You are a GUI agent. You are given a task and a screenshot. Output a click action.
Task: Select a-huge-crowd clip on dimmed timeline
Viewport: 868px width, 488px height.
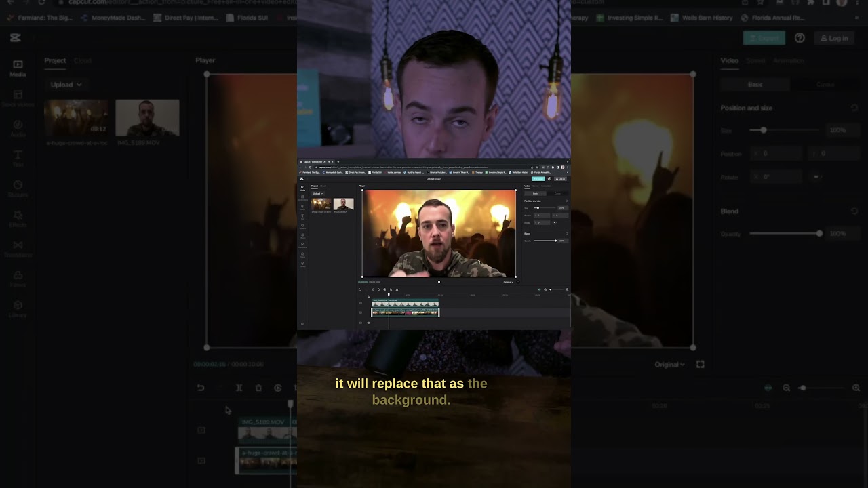267,461
